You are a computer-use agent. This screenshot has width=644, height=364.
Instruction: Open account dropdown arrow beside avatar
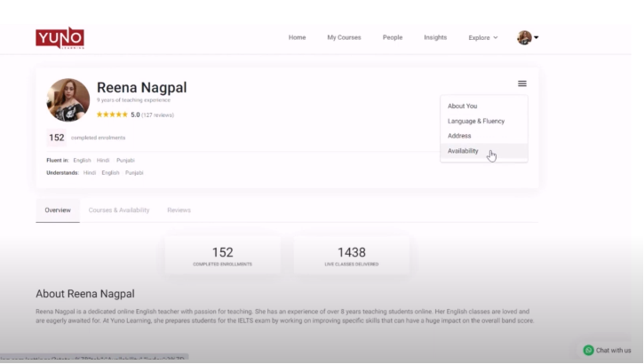[x=537, y=37]
